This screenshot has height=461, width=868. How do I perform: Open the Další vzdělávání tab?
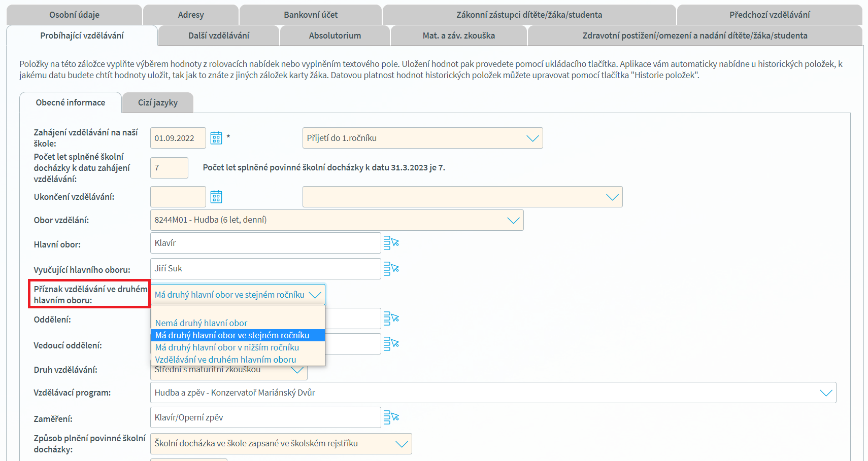click(219, 36)
